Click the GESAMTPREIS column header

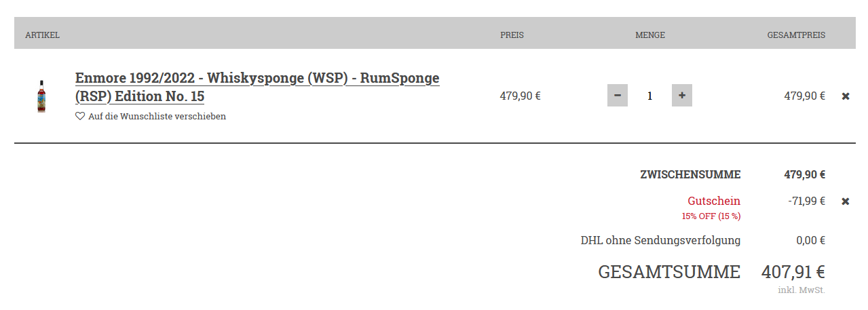tap(796, 35)
